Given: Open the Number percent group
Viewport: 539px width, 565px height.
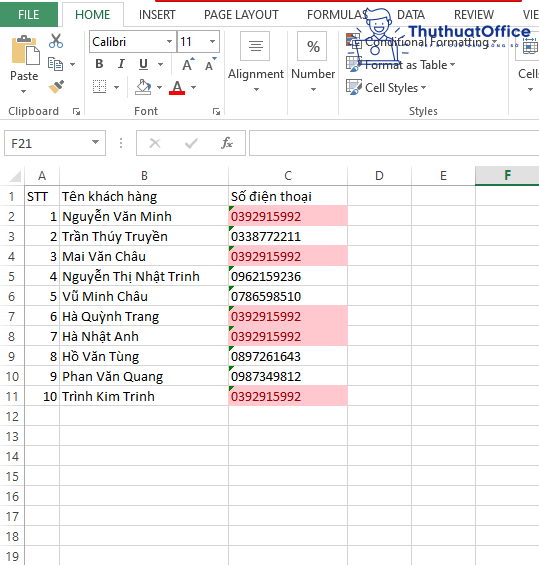Looking at the screenshot, I should pyautogui.click(x=313, y=61).
